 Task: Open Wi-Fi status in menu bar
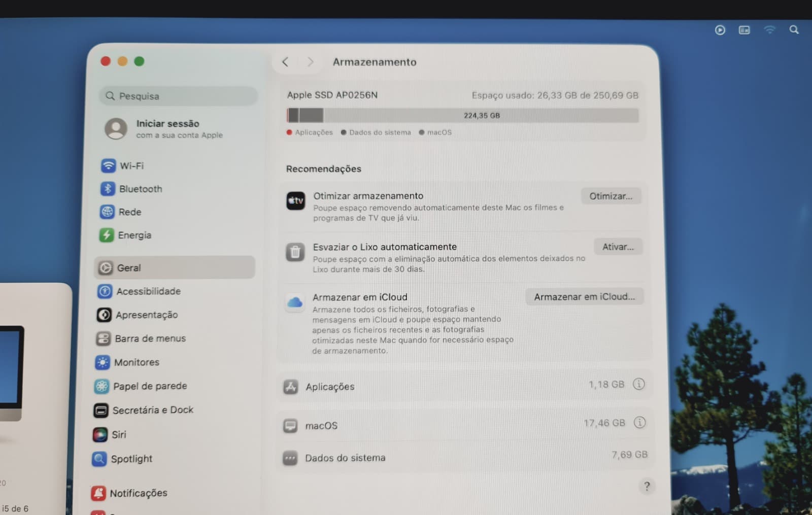pyautogui.click(x=769, y=30)
